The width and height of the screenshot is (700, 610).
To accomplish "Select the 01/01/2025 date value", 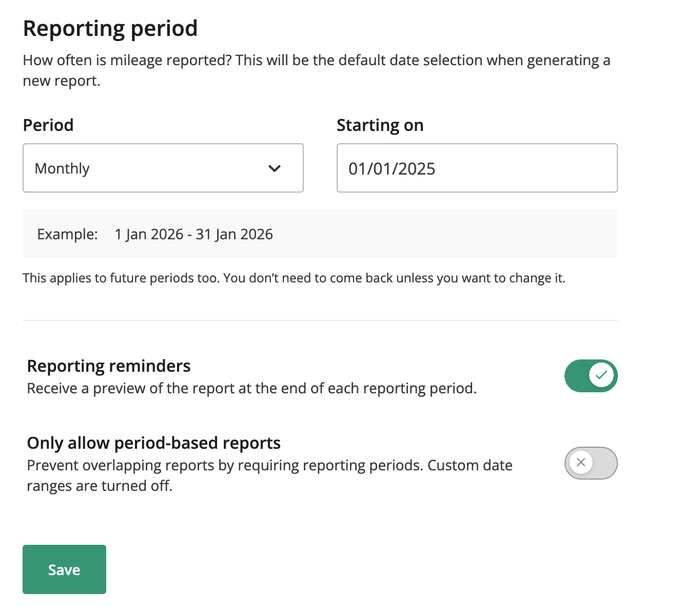I will 392,168.
